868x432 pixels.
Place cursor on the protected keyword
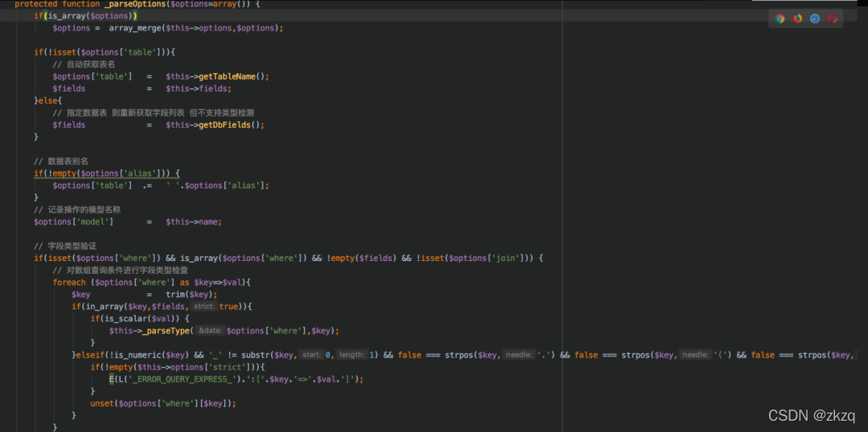coord(36,3)
